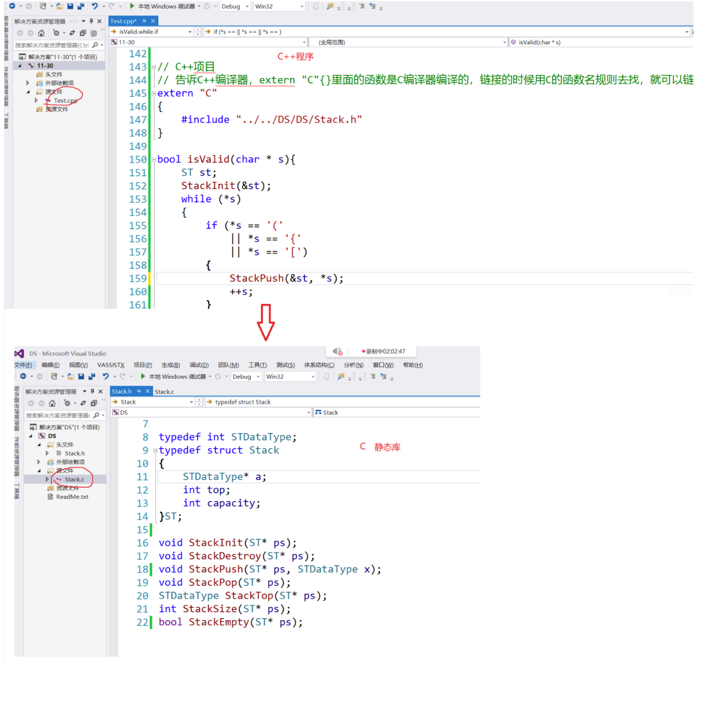Open 工具(T) menu in DS window
This screenshot has height=701, width=728.
coord(258,365)
